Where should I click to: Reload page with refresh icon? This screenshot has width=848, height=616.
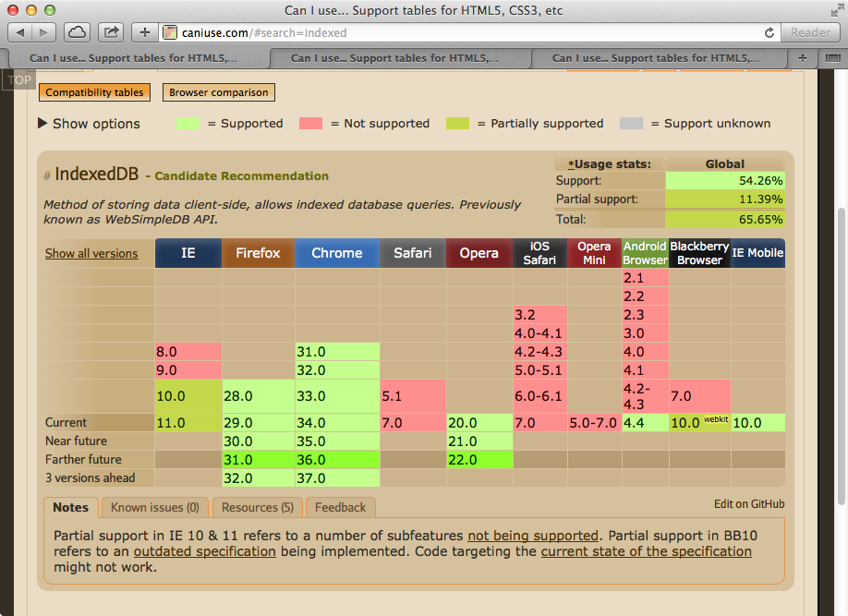769,32
